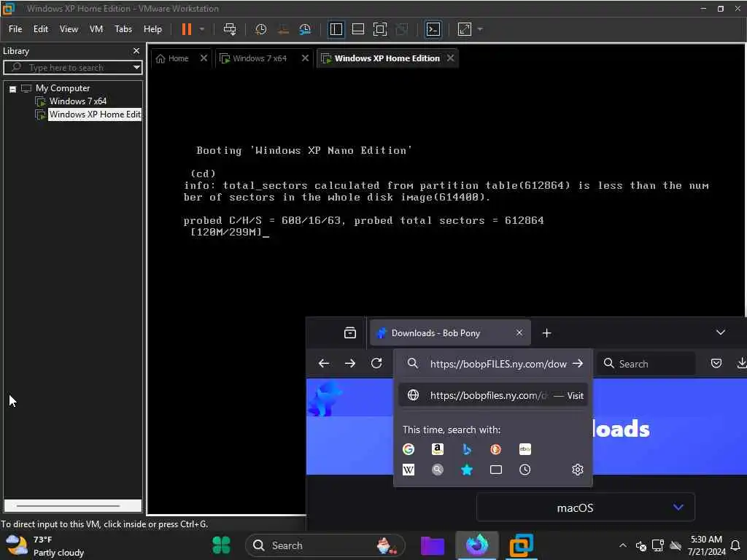Viewport: 747px width, 560px height.
Task: Open the power options dropdown beside pause
Action: click(202, 29)
